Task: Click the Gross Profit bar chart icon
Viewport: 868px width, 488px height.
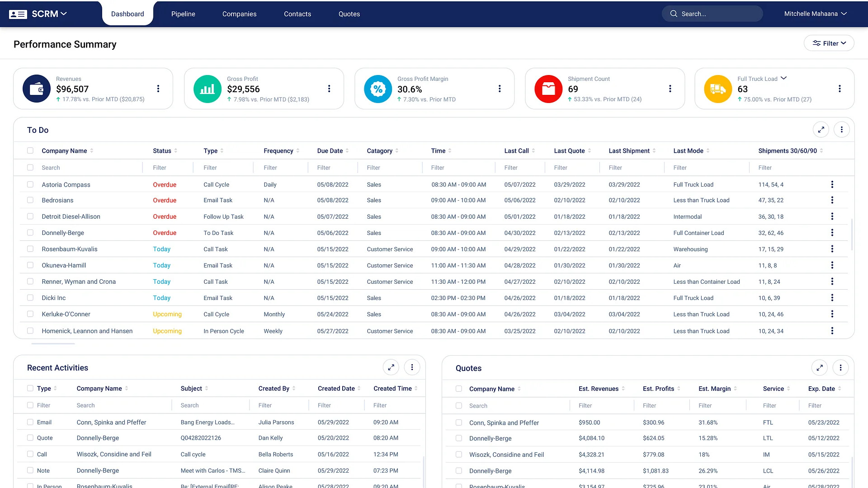Action: [x=207, y=89]
